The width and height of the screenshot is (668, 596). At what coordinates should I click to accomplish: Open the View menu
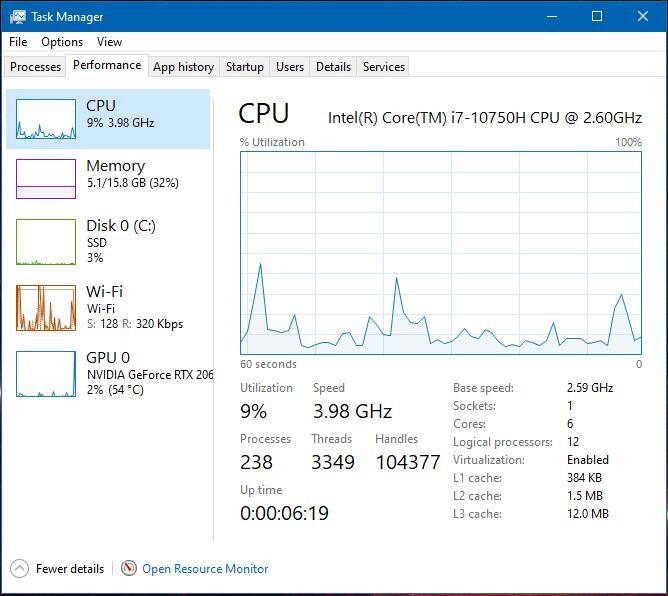click(x=109, y=42)
